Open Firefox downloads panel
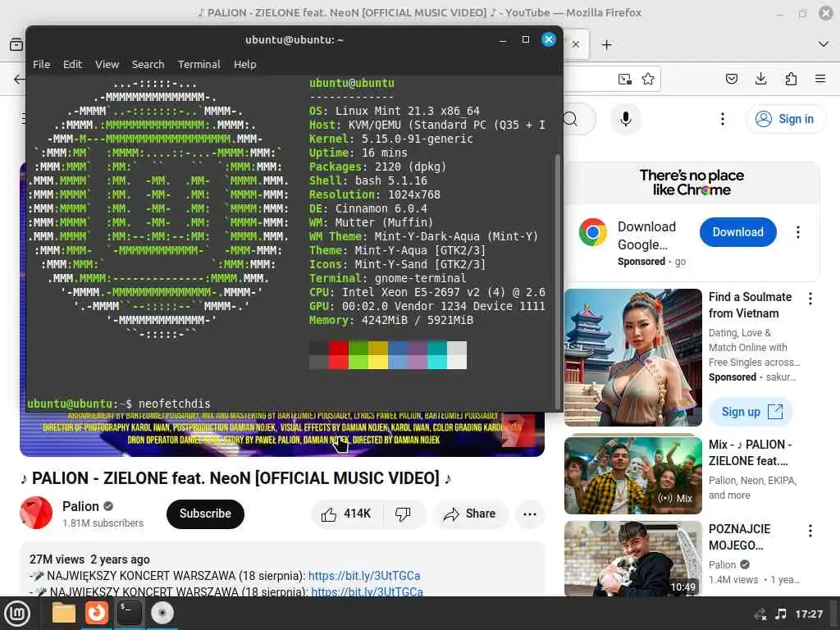 click(x=760, y=80)
